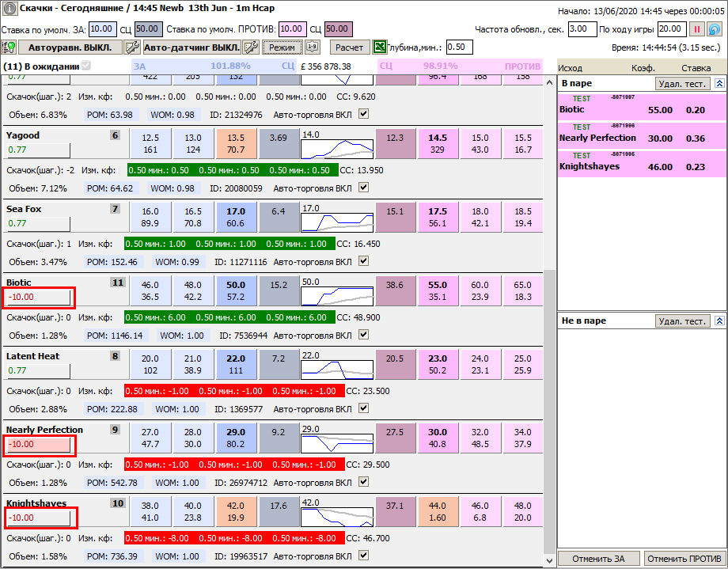Viewport: 728px width, 569px height.
Task: Click the Глубина,мин. field 0.50
Action: click(459, 47)
